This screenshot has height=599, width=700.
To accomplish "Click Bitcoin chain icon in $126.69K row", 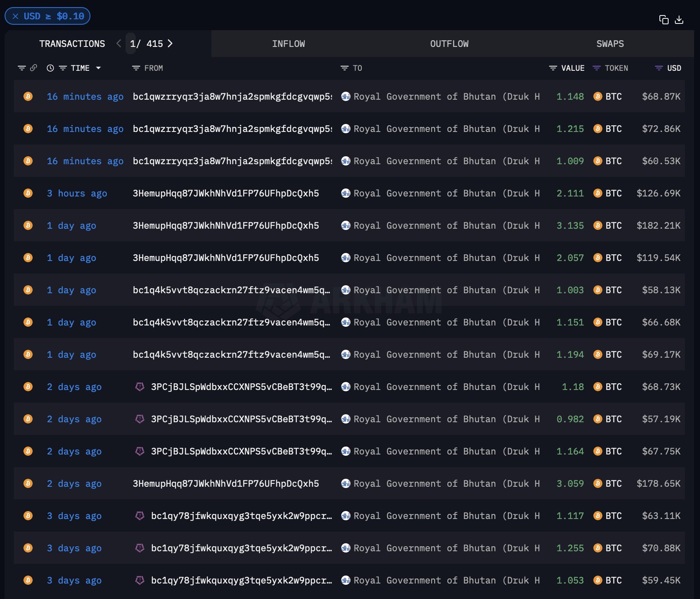I will [x=28, y=193].
